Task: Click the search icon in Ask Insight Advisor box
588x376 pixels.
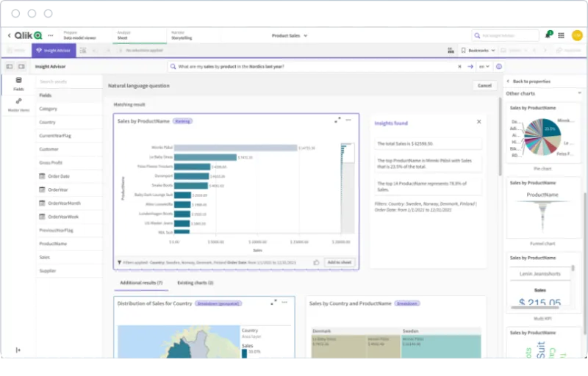Action: 477,35
